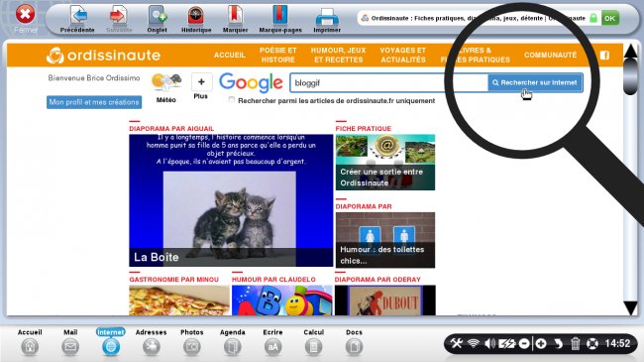Open settings tools wrench icon in tray
Screen dimensions: 644x362
pyautogui.click(x=457, y=343)
